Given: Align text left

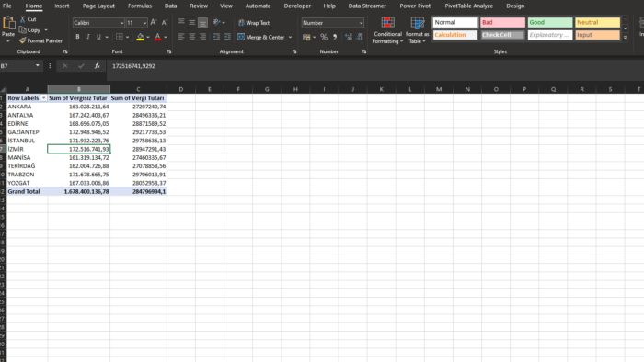Looking at the screenshot, I should coord(181,37).
